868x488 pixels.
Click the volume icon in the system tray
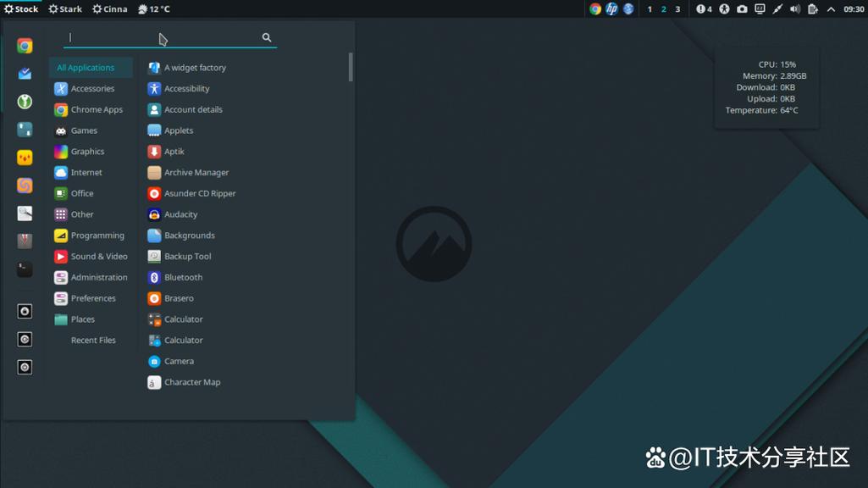tap(796, 9)
